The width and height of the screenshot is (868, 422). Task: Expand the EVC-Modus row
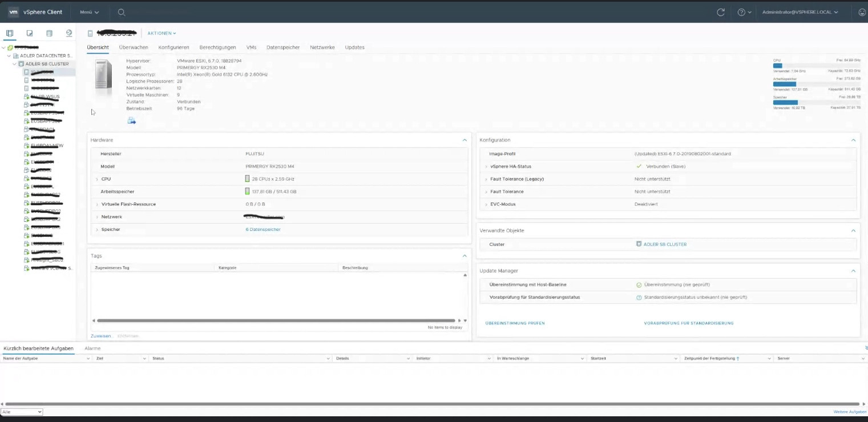[486, 204]
